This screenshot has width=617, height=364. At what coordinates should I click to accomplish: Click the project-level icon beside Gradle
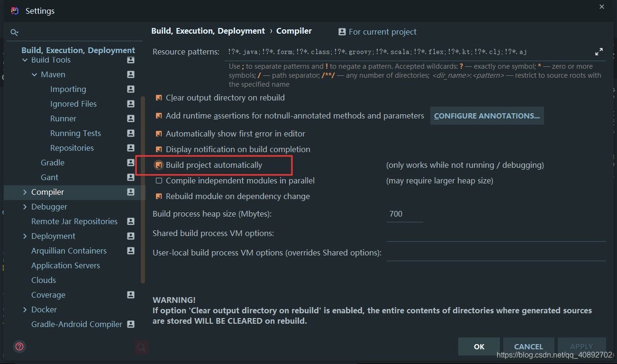tap(131, 163)
